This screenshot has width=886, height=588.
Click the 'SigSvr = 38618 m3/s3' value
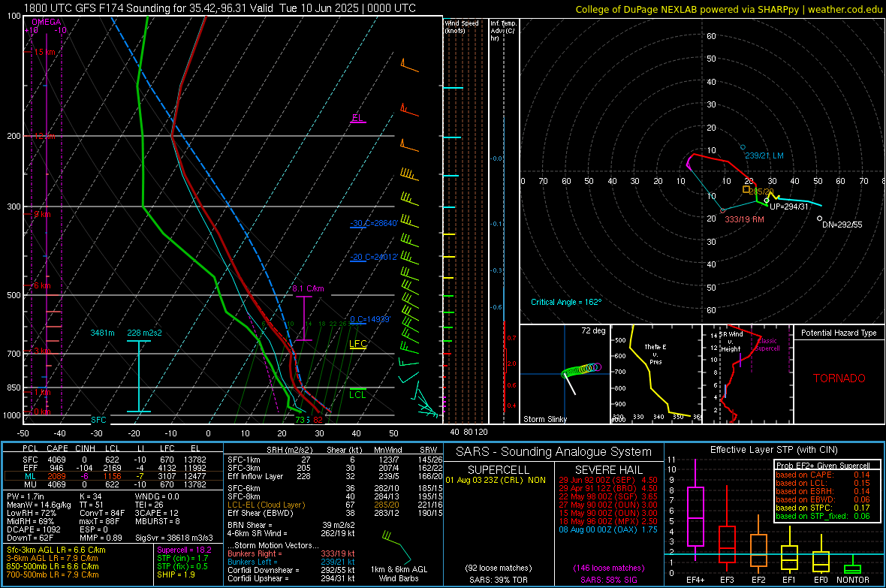pyautogui.click(x=174, y=538)
